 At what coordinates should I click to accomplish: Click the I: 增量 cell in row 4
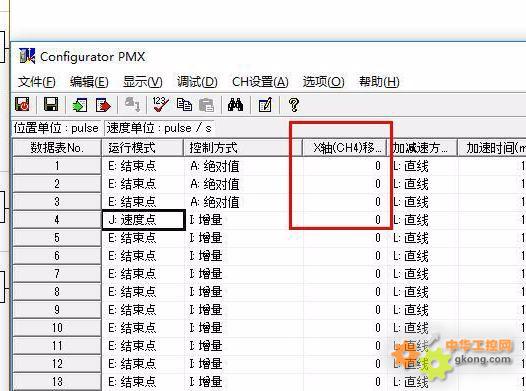244,220
